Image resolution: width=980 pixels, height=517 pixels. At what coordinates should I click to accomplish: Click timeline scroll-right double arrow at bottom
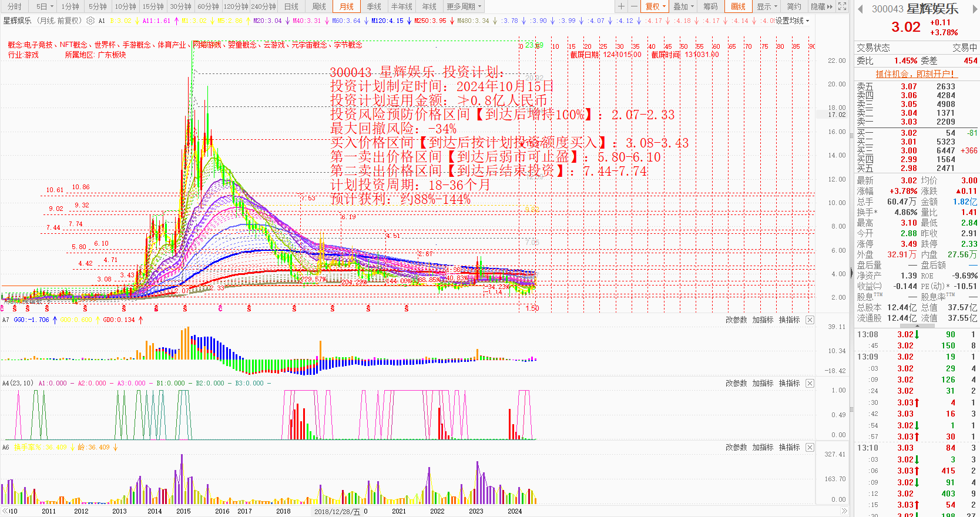click(844, 511)
